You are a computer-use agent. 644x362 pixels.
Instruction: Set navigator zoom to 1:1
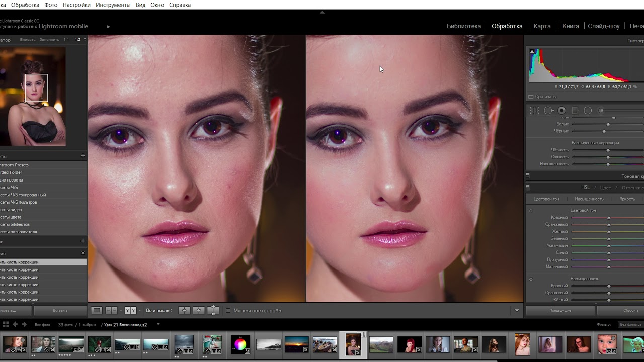(x=66, y=39)
